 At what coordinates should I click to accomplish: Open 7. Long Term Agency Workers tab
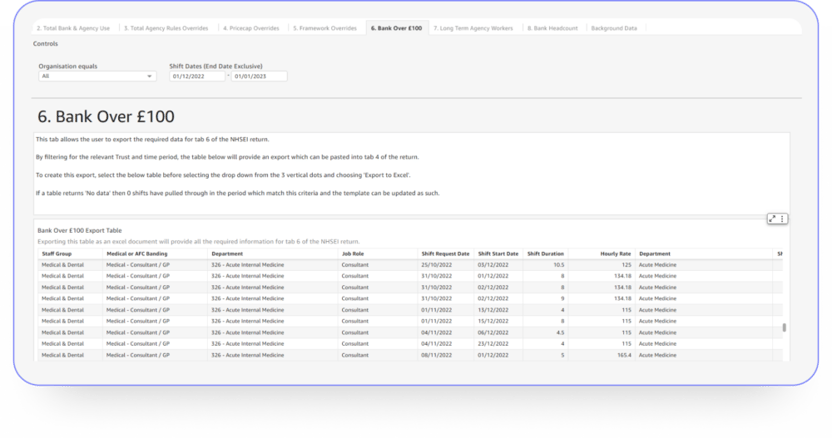[x=473, y=29]
